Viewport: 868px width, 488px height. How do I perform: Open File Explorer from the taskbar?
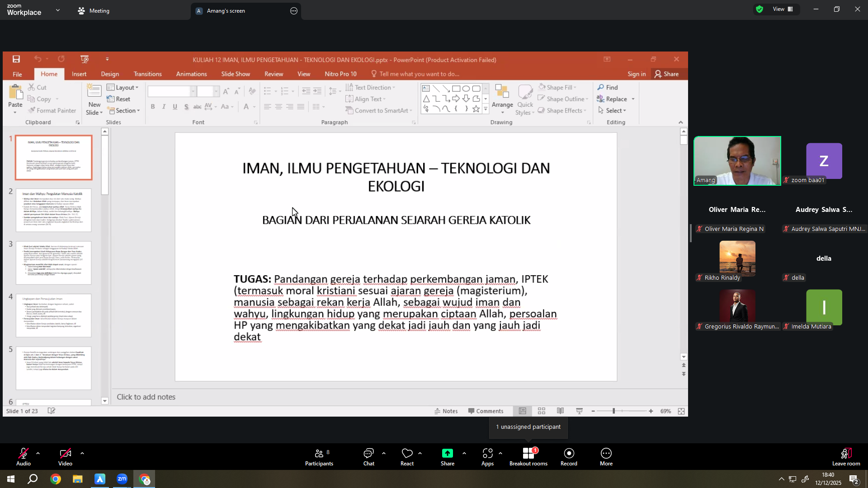point(78,479)
